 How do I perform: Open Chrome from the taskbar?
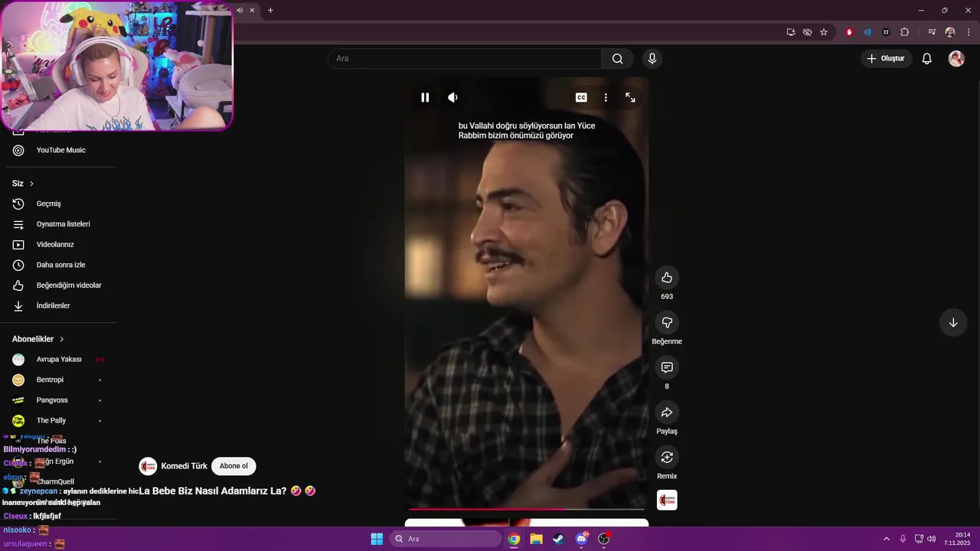pos(514,539)
